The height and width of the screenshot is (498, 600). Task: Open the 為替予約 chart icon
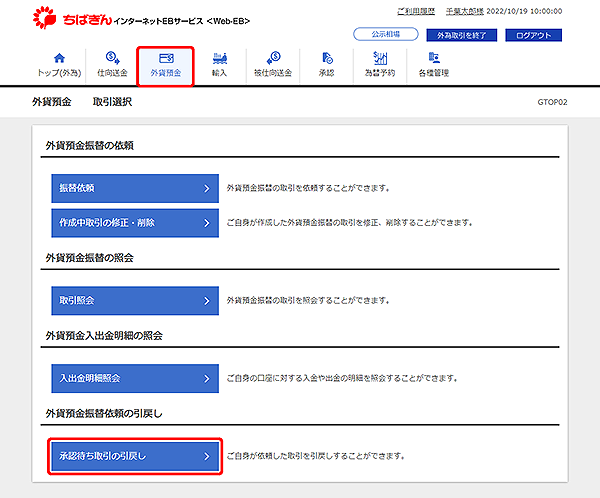[x=380, y=58]
